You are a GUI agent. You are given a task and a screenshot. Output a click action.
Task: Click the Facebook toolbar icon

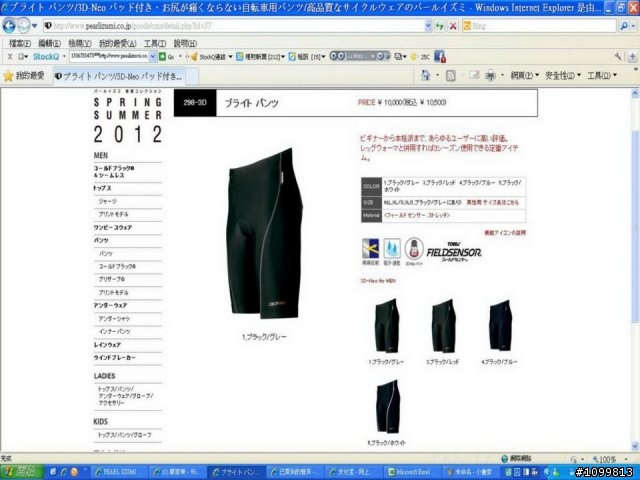coord(440,57)
